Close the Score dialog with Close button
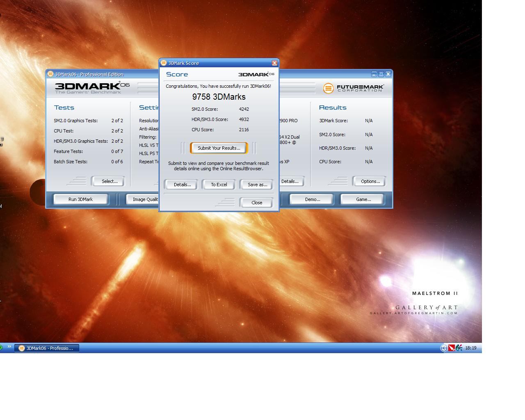Screen dimensions: 525x420 click(257, 203)
